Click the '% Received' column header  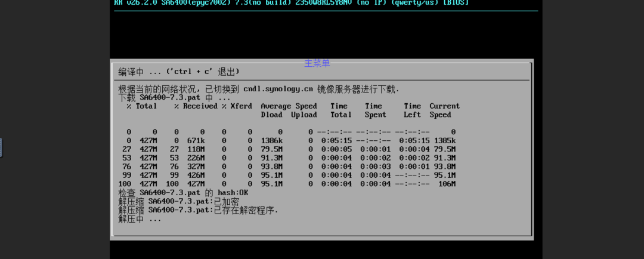click(196, 106)
